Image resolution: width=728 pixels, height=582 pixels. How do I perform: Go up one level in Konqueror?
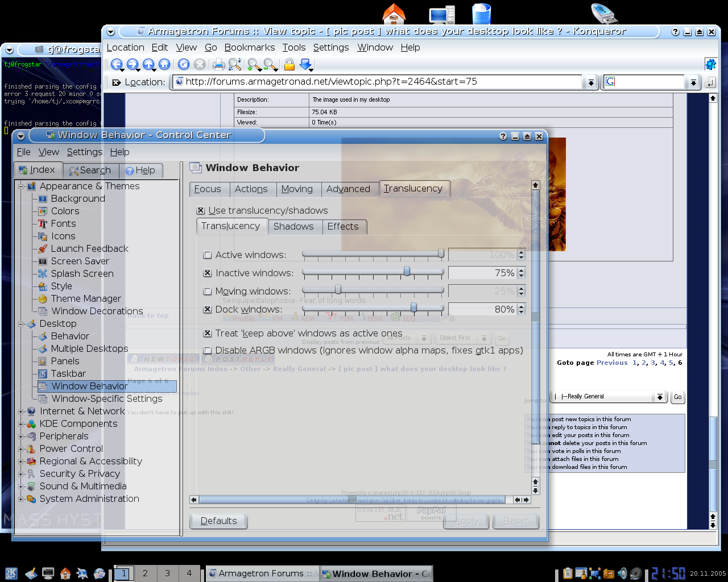pyautogui.click(x=148, y=65)
